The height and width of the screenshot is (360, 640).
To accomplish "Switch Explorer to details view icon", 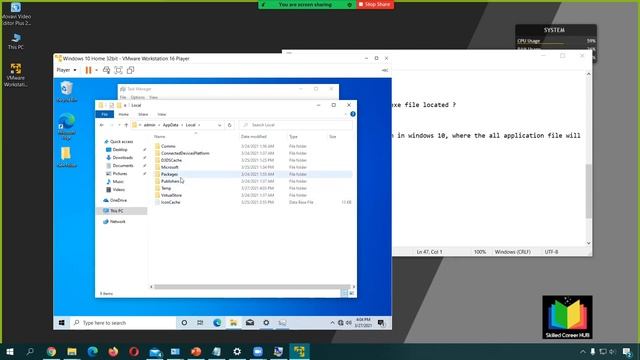I will tap(344, 293).
